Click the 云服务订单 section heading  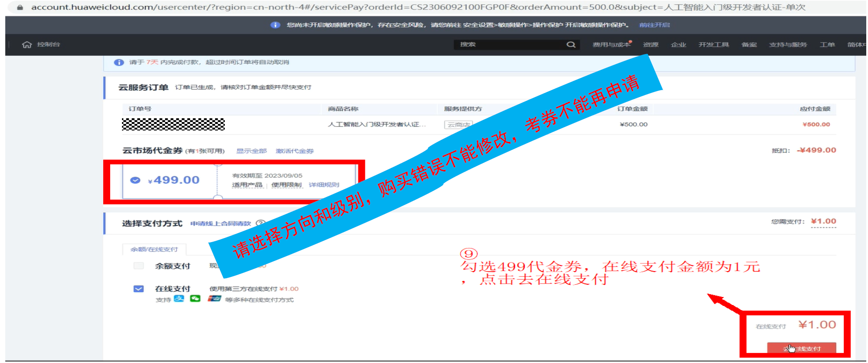[143, 87]
